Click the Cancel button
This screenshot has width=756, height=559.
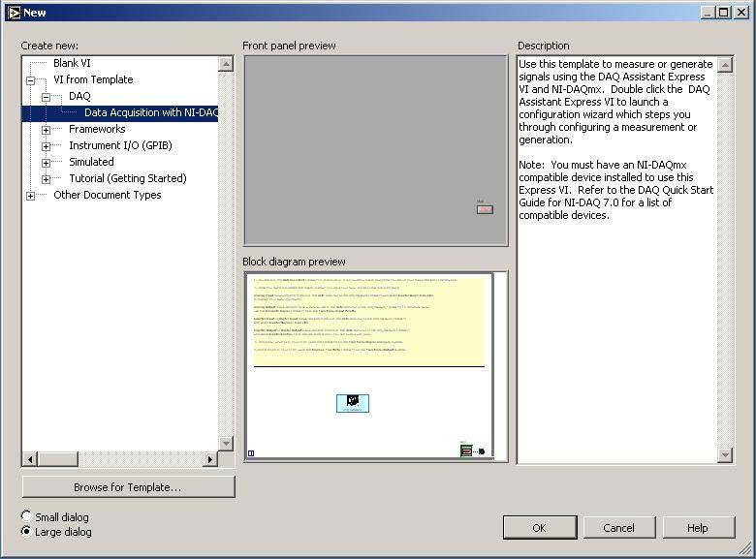point(619,528)
